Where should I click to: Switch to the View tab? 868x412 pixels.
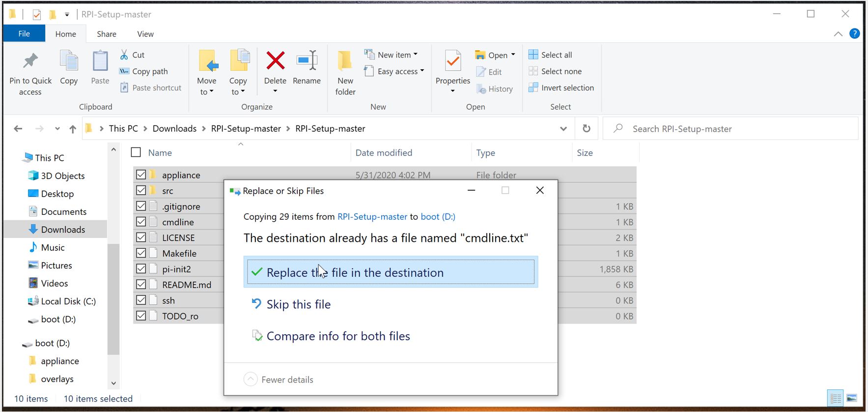tap(145, 34)
